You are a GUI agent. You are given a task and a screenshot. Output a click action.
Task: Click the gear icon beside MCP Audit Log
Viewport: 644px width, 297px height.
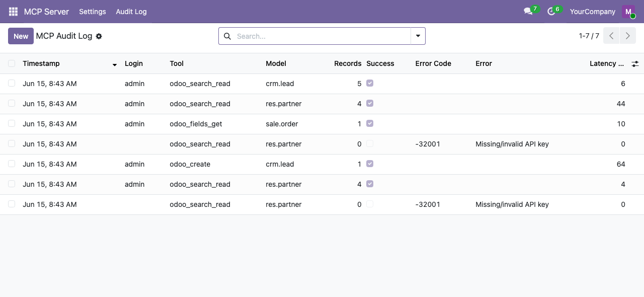pos(99,36)
